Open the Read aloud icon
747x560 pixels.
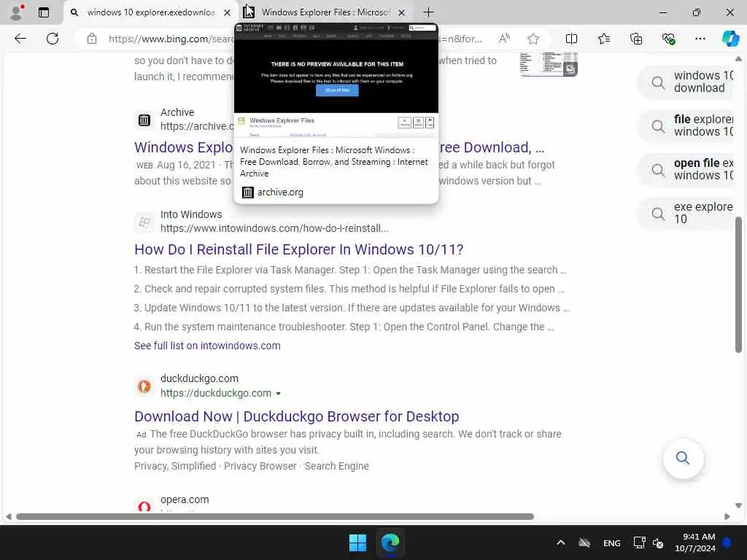[504, 39]
